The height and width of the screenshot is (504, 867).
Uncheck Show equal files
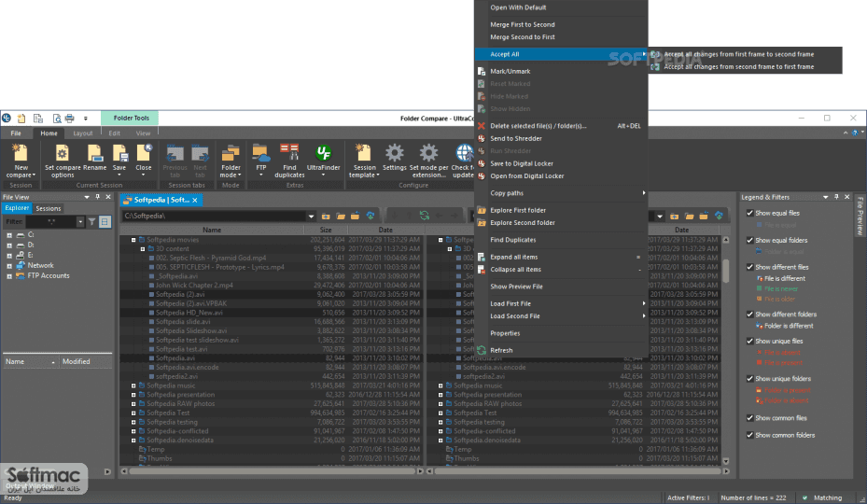749,213
